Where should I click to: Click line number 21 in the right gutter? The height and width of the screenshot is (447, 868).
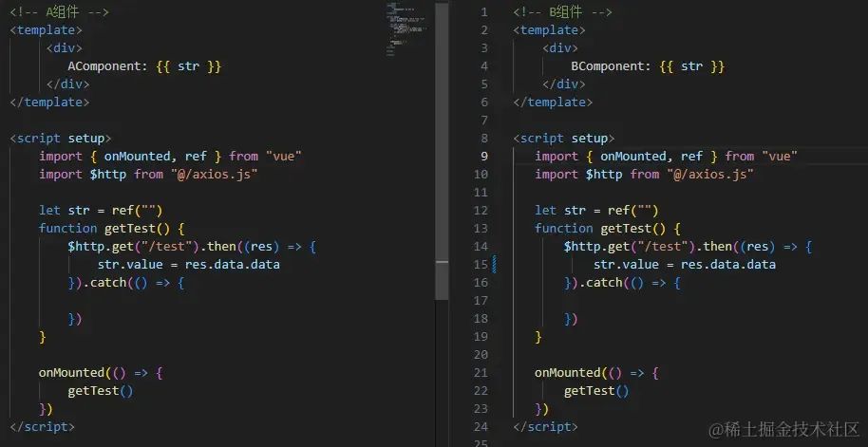(x=481, y=373)
